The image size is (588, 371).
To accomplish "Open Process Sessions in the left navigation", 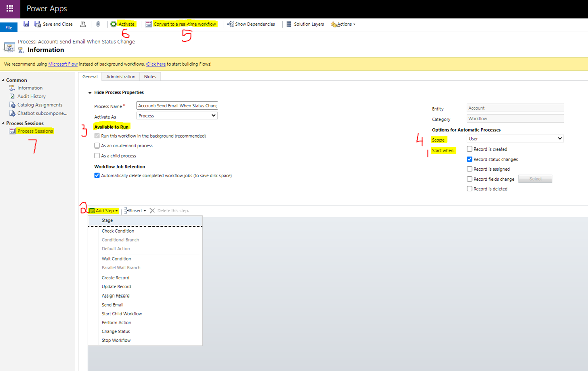I will coord(35,131).
